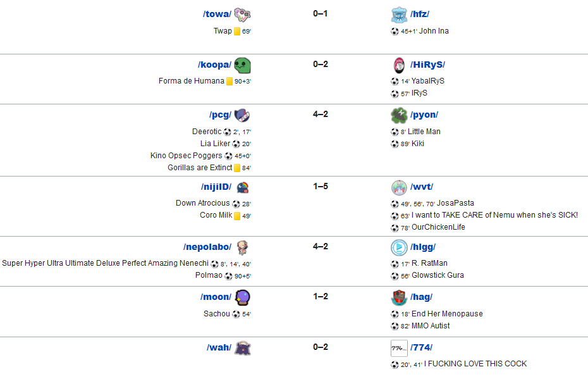The width and height of the screenshot is (588, 379).
Task: Click the /HiRyS/ team logo icon
Action: pos(399,65)
